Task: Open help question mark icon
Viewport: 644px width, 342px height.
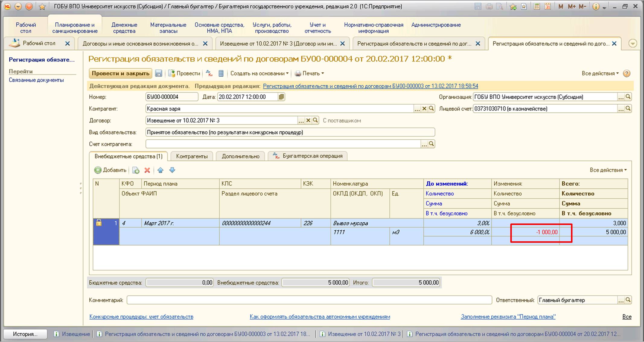Action: pos(627,73)
